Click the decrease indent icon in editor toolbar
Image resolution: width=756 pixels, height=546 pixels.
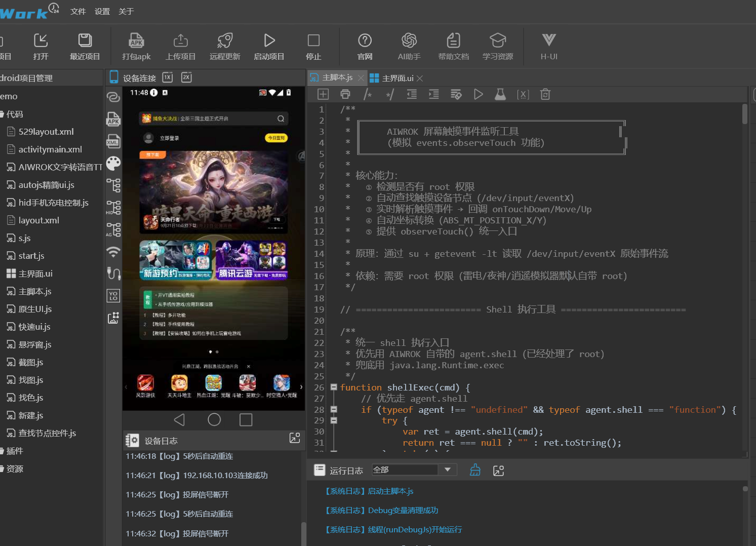click(x=412, y=94)
